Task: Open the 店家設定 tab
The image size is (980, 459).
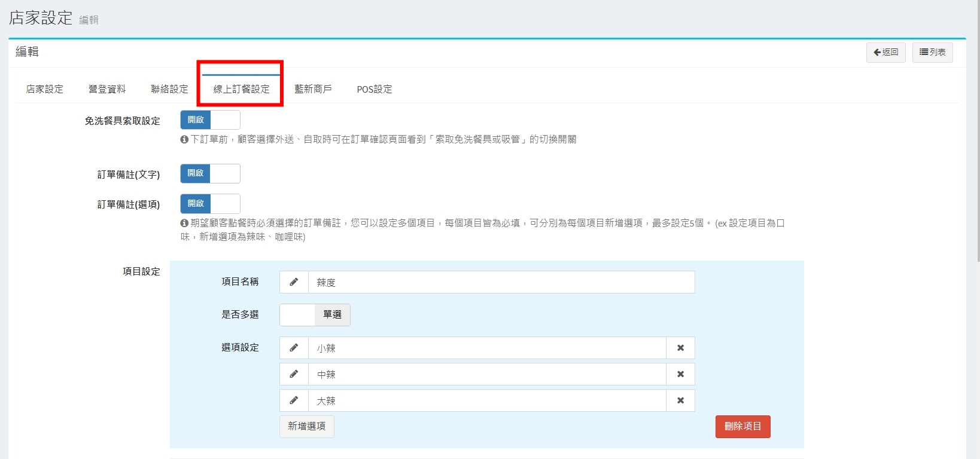Action: [44, 89]
